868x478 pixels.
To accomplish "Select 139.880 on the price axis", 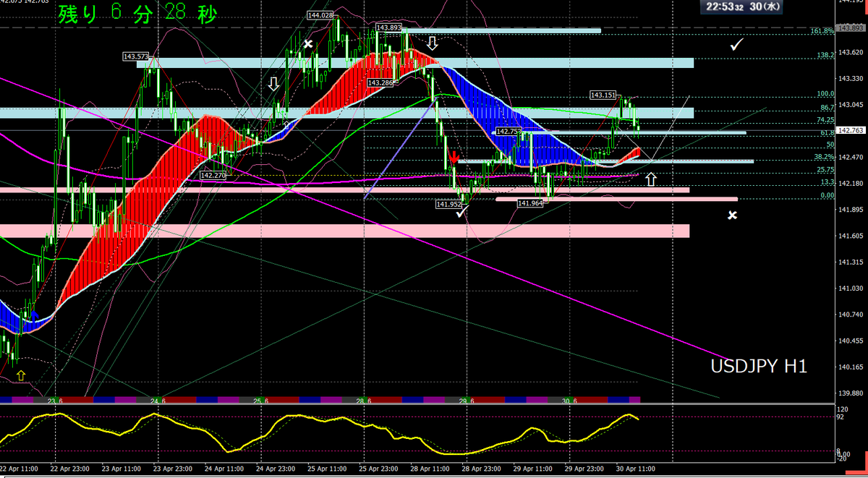I will pos(852,394).
